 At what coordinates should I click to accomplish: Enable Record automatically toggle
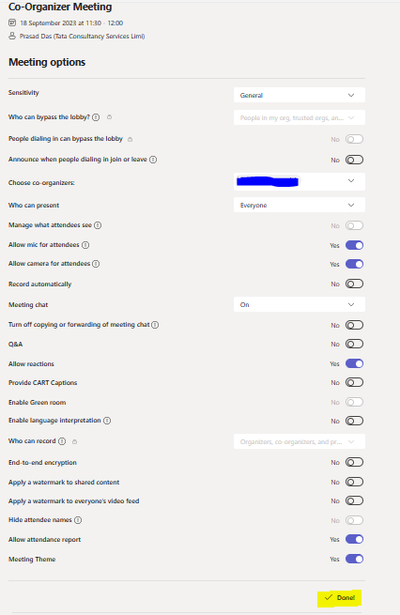[354, 284]
